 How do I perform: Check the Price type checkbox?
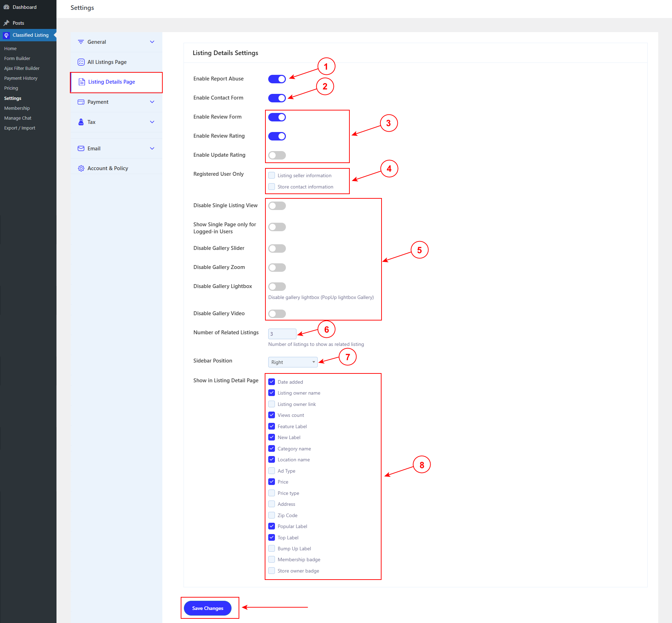pos(272,493)
